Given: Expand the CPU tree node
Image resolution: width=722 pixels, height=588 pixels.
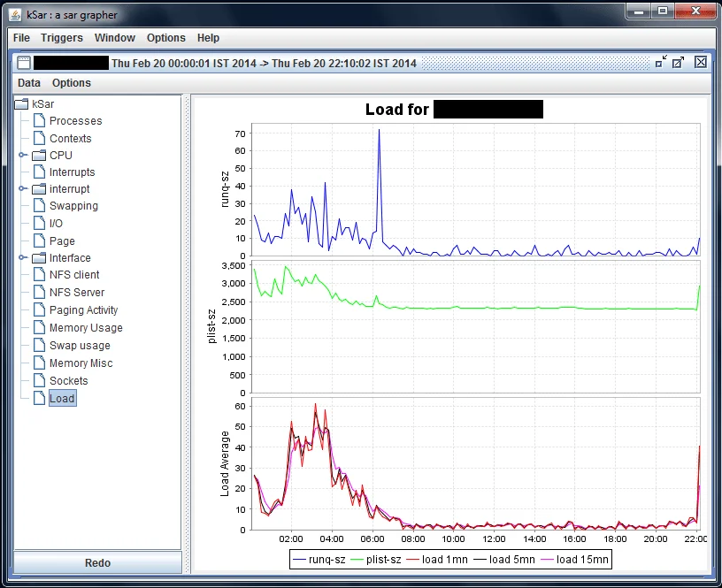Looking at the screenshot, I should (x=23, y=156).
